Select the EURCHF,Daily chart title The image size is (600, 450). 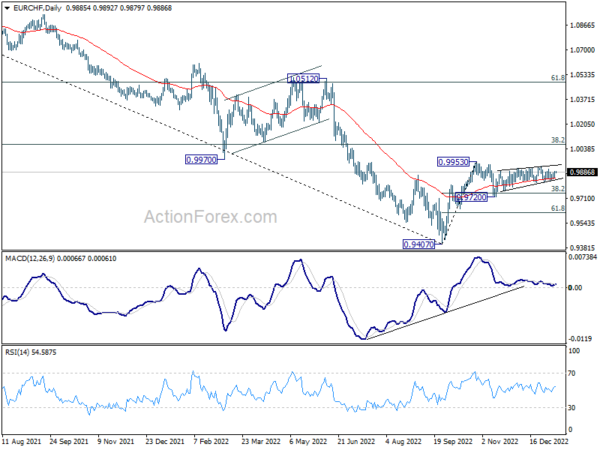38,8
